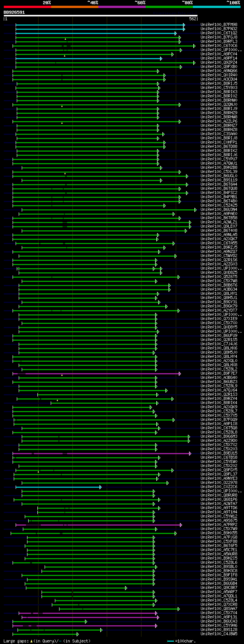
Task: Select UniRef100_C3SAA0 label
Action: click(x=219, y=134)
